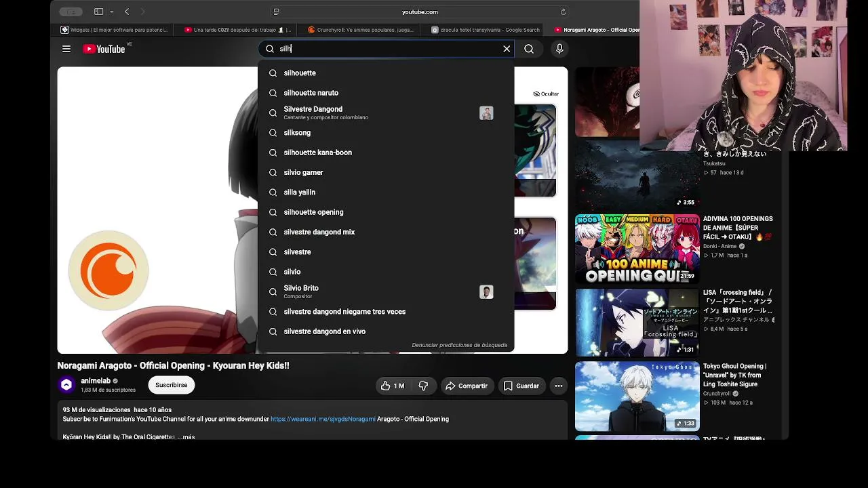
Task: Pick 'silvestre dangond niegame tres veces' suggestion
Action: coord(386,312)
